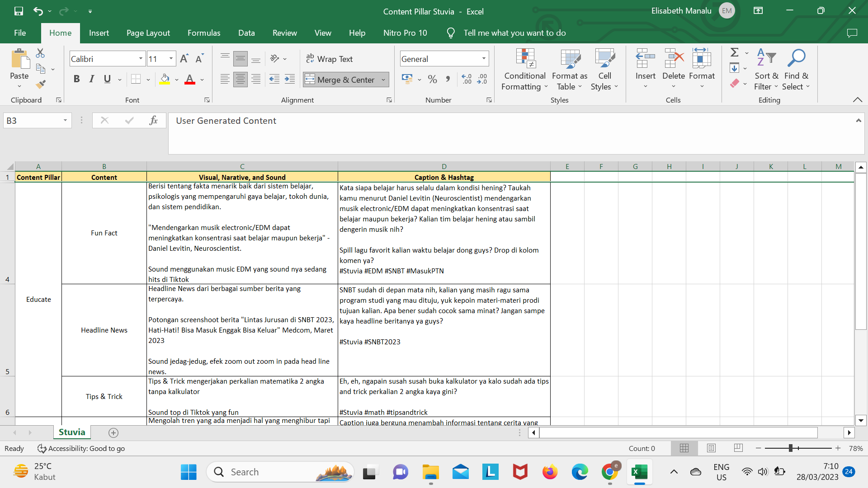Click the Copy icon in Clipboard group
Image resolution: width=868 pixels, height=488 pixels.
point(41,69)
